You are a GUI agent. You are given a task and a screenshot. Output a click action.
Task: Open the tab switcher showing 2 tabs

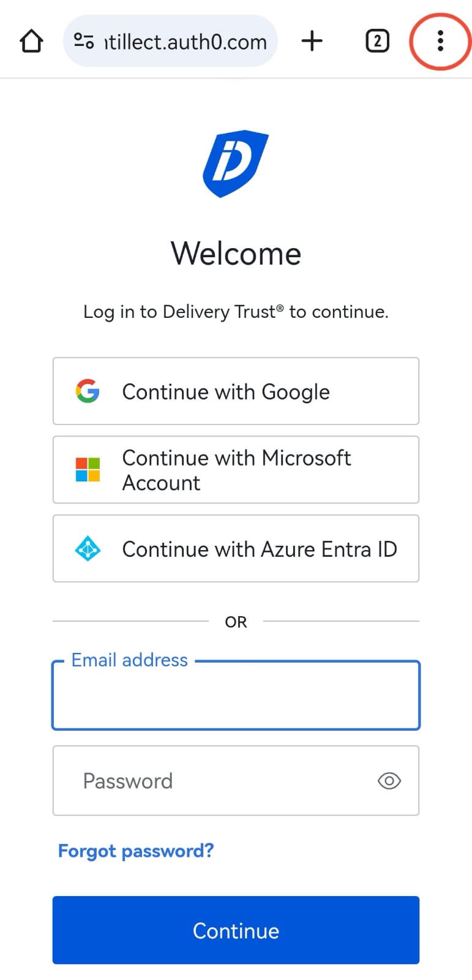[x=377, y=41]
